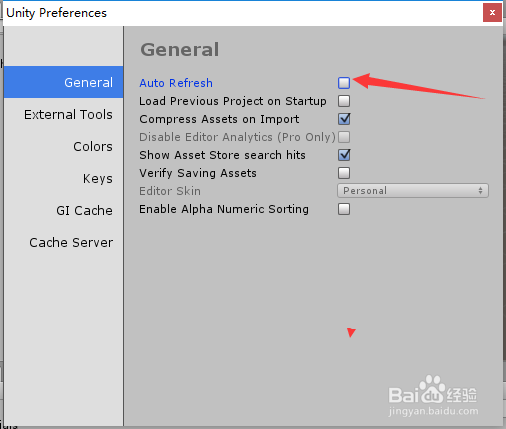Viewport: 506px width, 429px height.
Task: Check Load Previous Project on Startup
Action: tap(344, 101)
